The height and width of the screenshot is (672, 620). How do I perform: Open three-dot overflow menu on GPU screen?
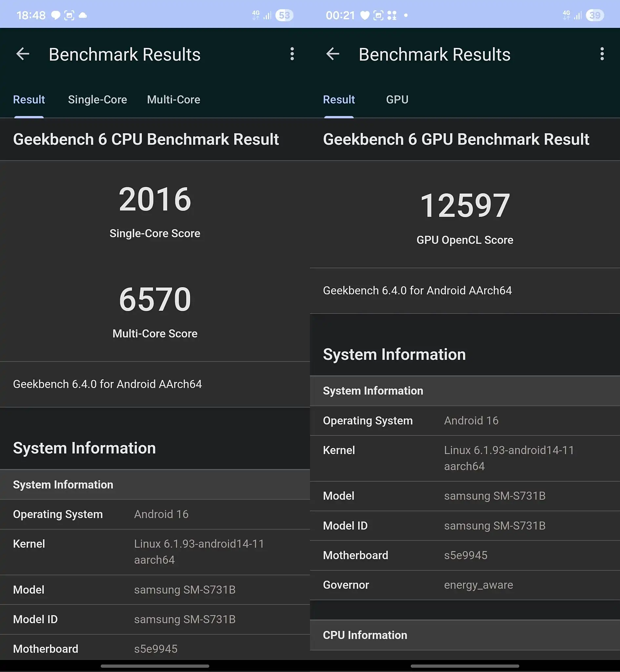coord(602,54)
